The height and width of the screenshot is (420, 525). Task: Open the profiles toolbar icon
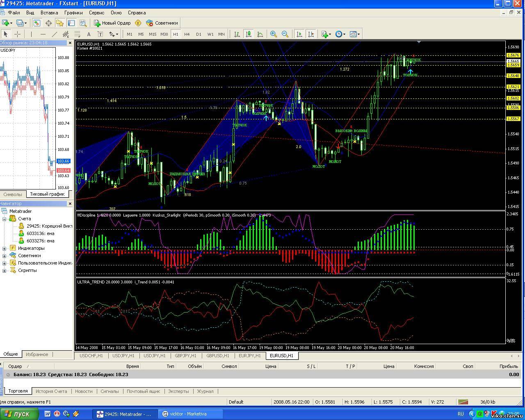click(21, 23)
